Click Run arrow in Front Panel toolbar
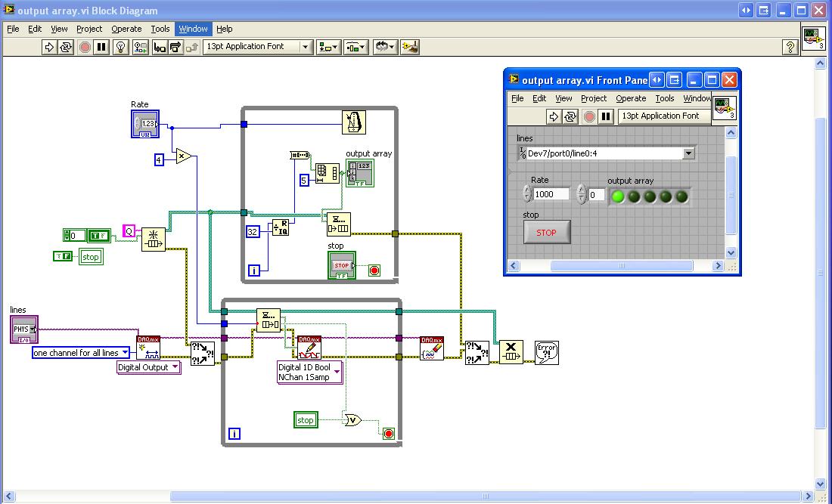Image resolution: width=832 pixels, height=504 pixels. (554, 116)
